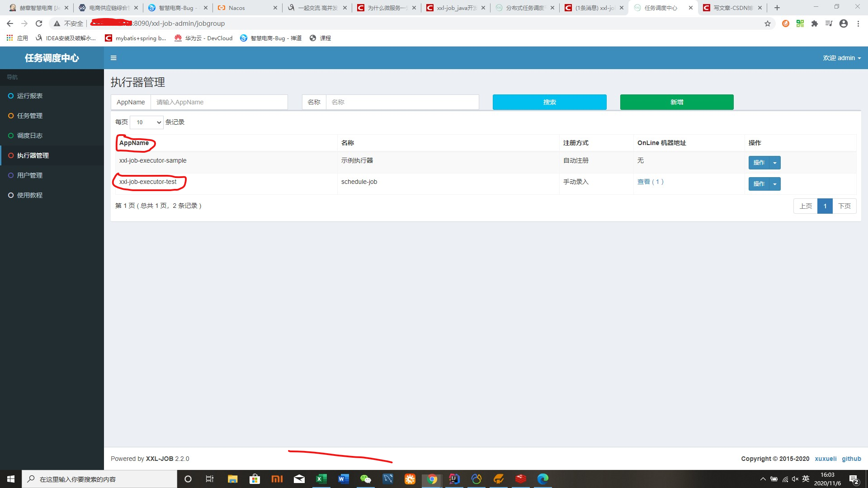The width and height of the screenshot is (868, 488).
Task: Open the github link in footer
Action: click(851, 459)
